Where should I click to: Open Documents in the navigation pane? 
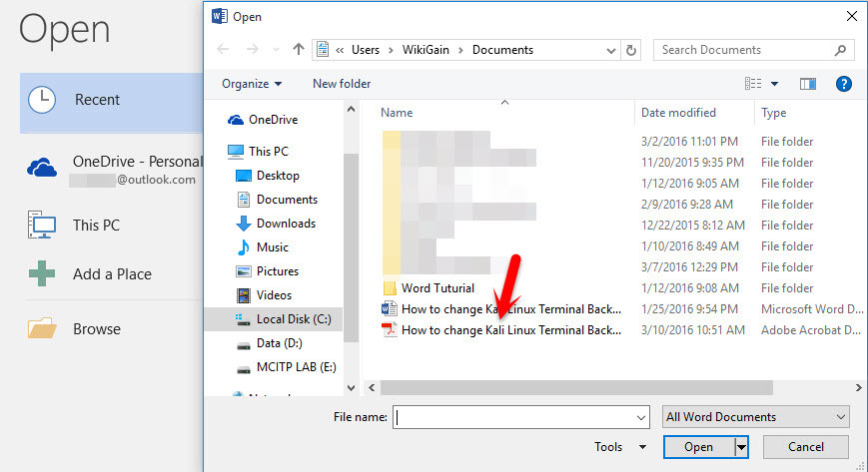pos(277,200)
